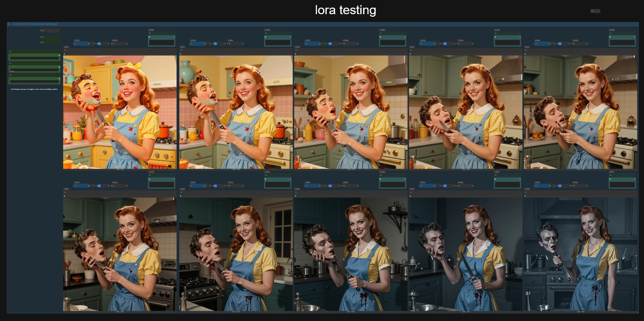Click the small gray indicator right of the lora testing title
This screenshot has height=321, width=644.
point(595,11)
